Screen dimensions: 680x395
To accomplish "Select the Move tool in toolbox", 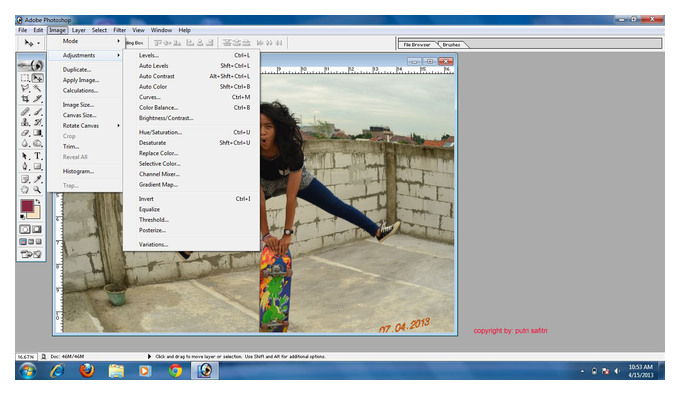I will pos(38,78).
